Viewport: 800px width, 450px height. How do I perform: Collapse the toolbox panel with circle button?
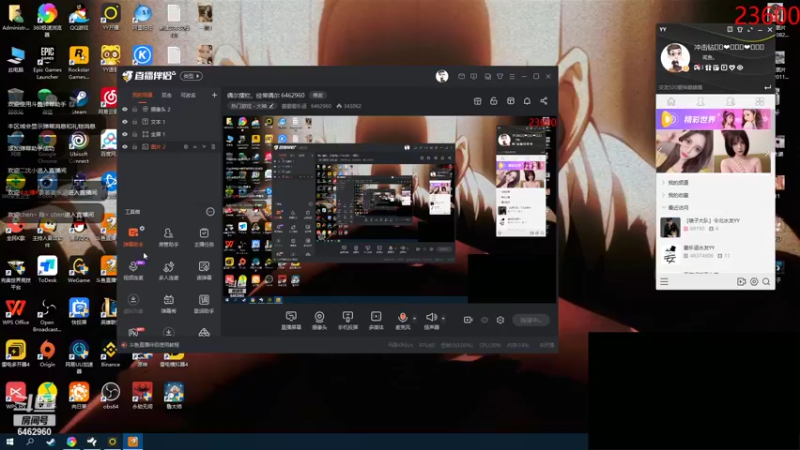click(x=210, y=212)
